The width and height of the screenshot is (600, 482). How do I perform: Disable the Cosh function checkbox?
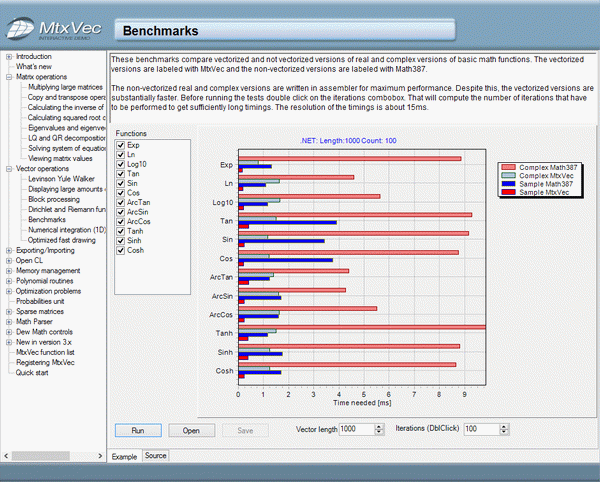tap(121, 250)
